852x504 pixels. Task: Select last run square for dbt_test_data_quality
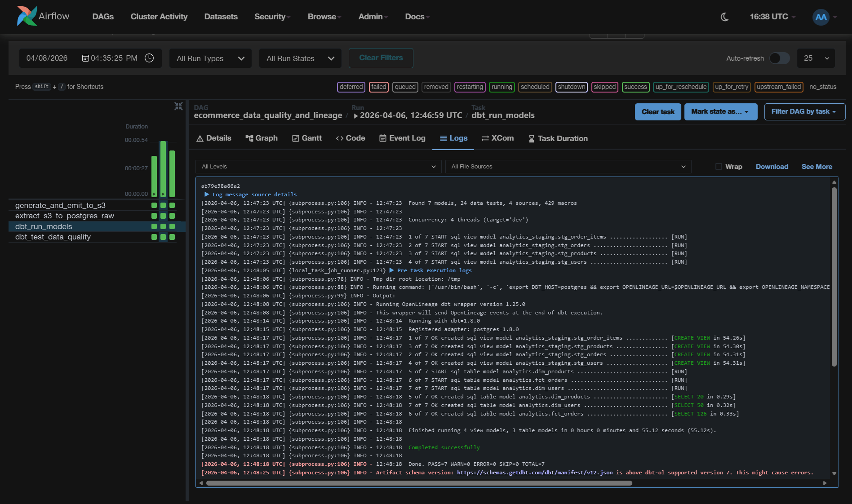[172, 237]
